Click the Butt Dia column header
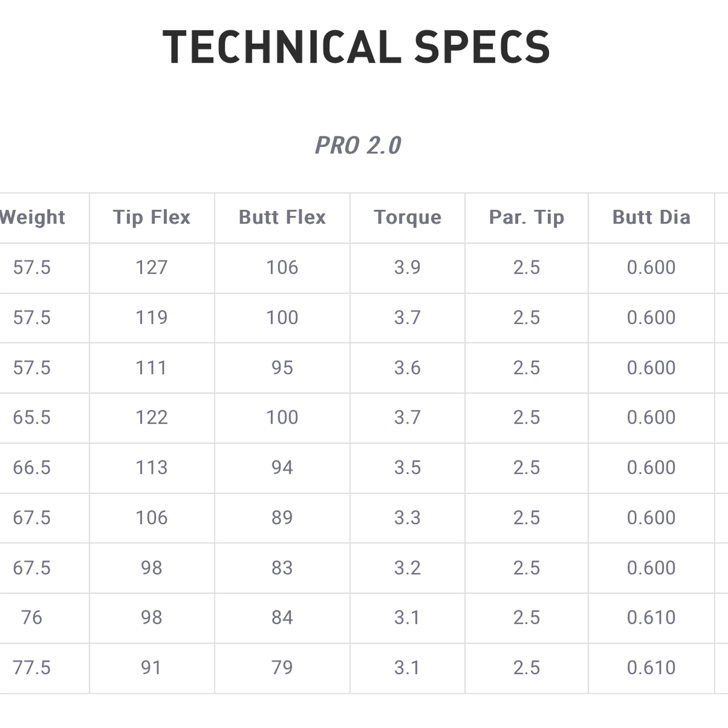Screen dimensions: 728x728 tap(652, 218)
